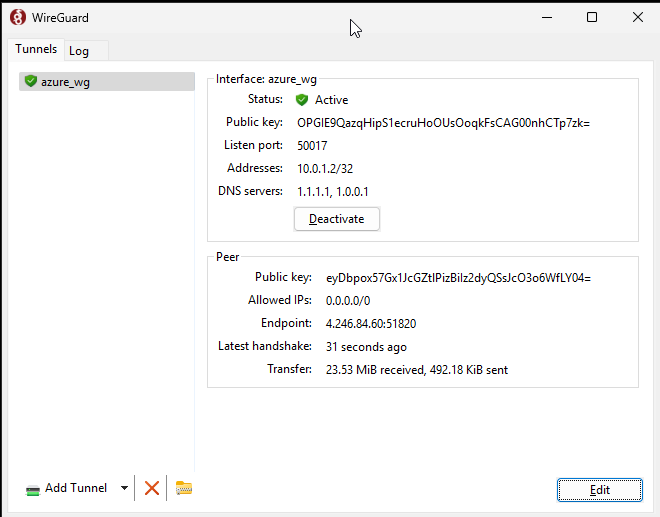Select azure_wg in the tunnel list

(x=107, y=82)
